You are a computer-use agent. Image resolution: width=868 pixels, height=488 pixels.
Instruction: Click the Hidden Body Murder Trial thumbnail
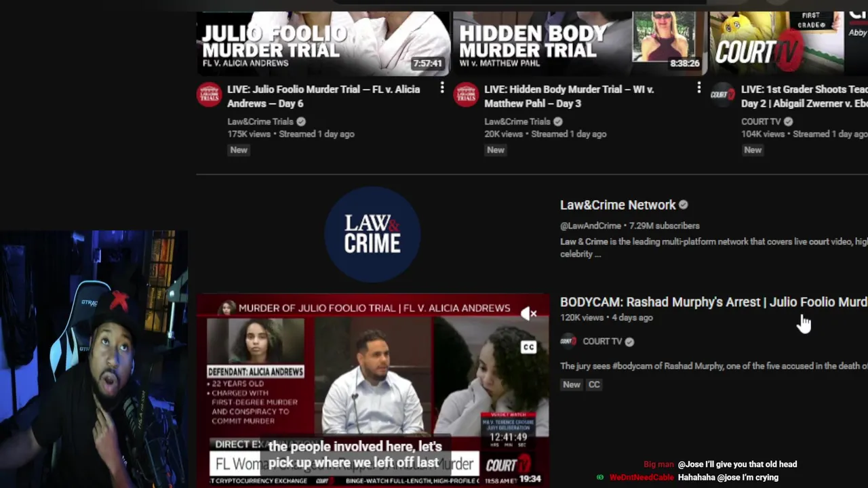580,43
